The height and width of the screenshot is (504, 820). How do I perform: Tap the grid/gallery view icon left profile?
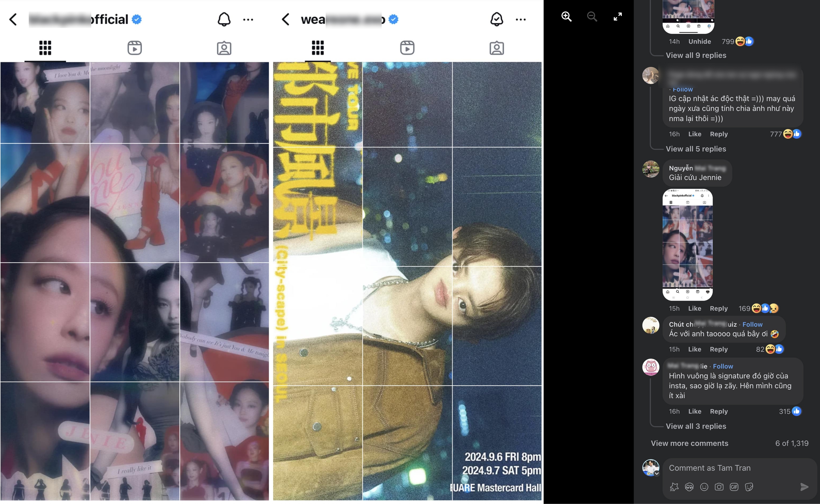(45, 47)
